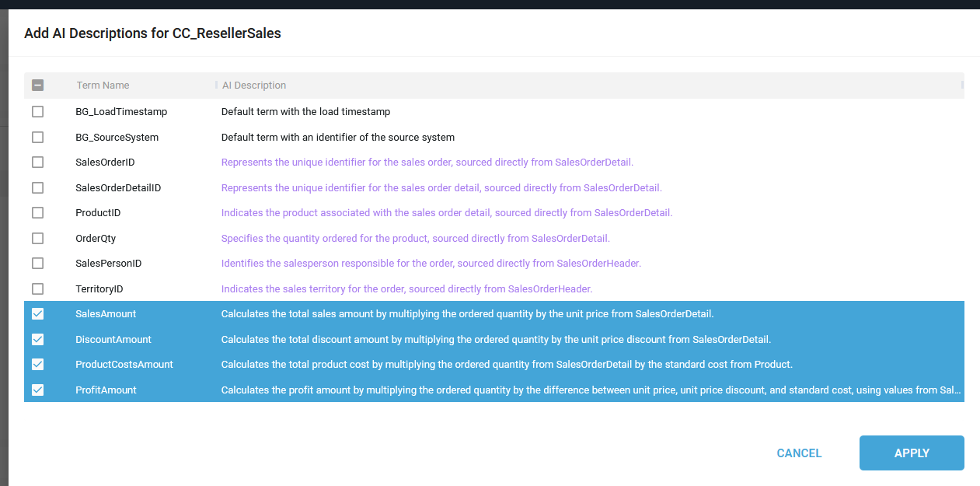Enable the SalesOrderDetailID checkbox
Image resolution: width=980 pixels, height=486 pixels.
(x=37, y=188)
